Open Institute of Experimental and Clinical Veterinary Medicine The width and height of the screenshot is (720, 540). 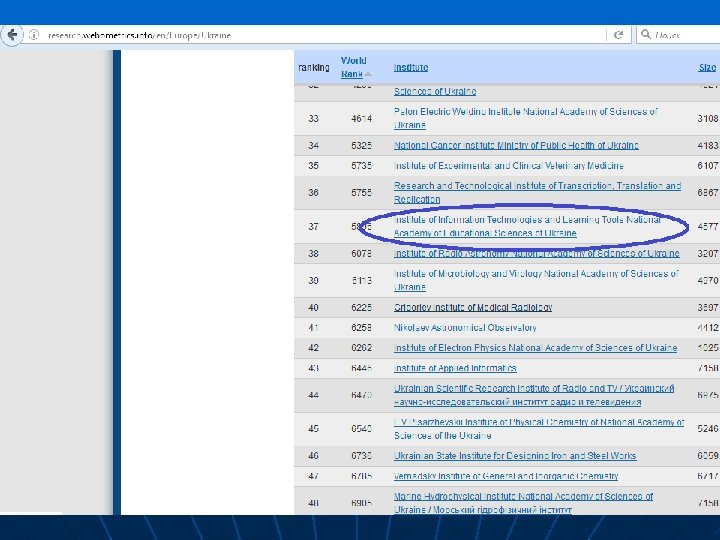point(508,166)
